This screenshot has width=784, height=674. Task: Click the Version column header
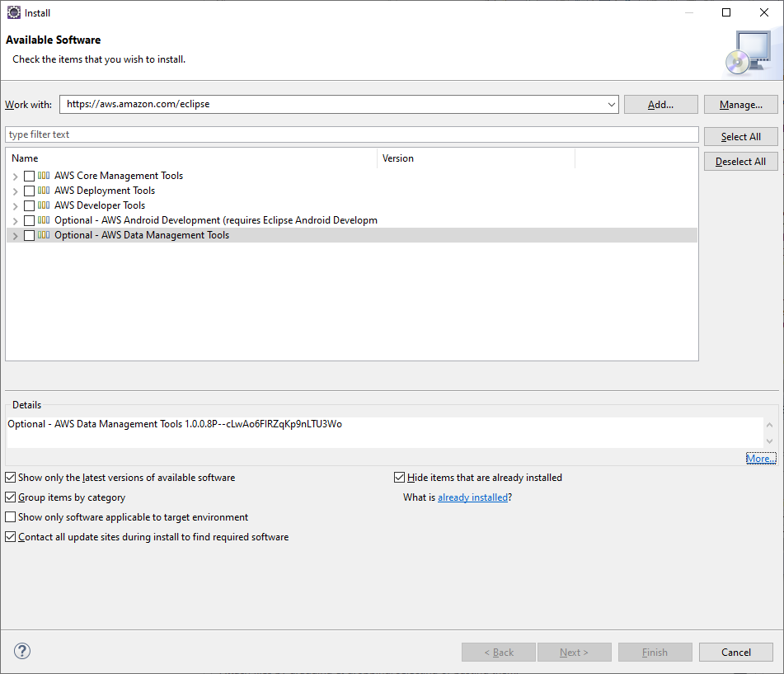[x=397, y=158]
